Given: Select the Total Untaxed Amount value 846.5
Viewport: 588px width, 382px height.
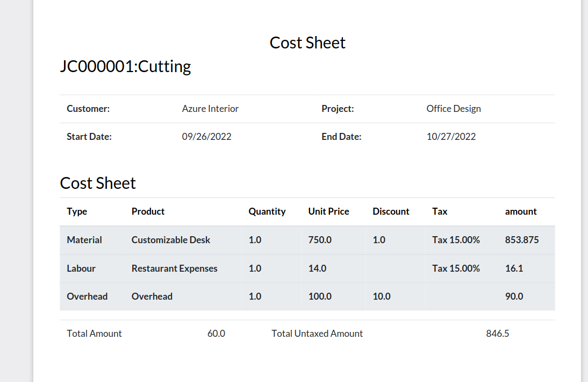Looking at the screenshot, I should coord(498,334).
